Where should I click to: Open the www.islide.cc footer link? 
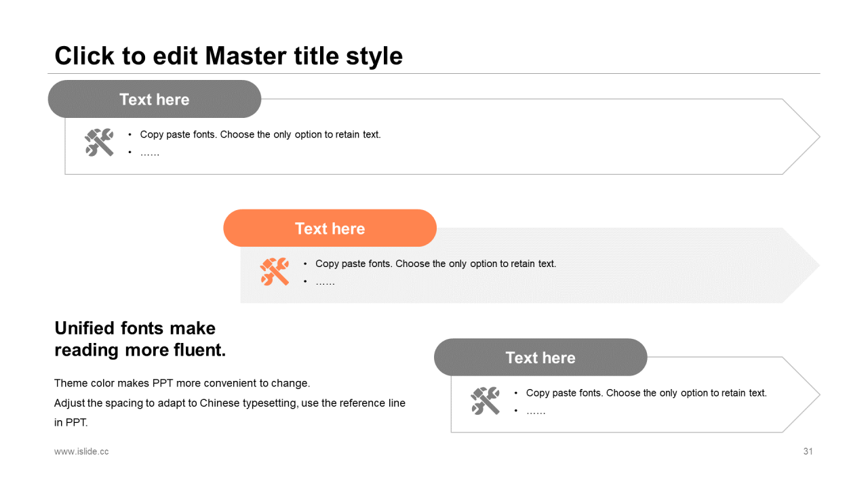[x=81, y=451]
